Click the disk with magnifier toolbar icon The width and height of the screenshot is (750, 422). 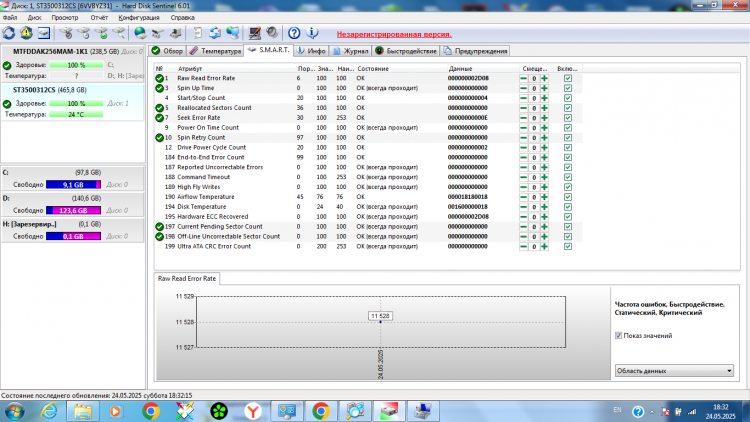point(119,33)
